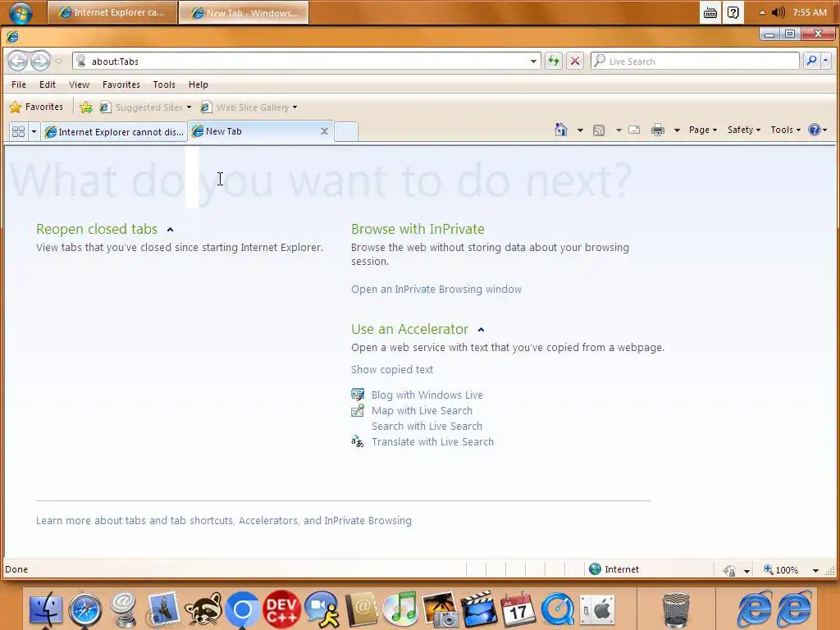840x630 pixels.
Task: Open the tab list dropdown arrow
Action: [34, 131]
